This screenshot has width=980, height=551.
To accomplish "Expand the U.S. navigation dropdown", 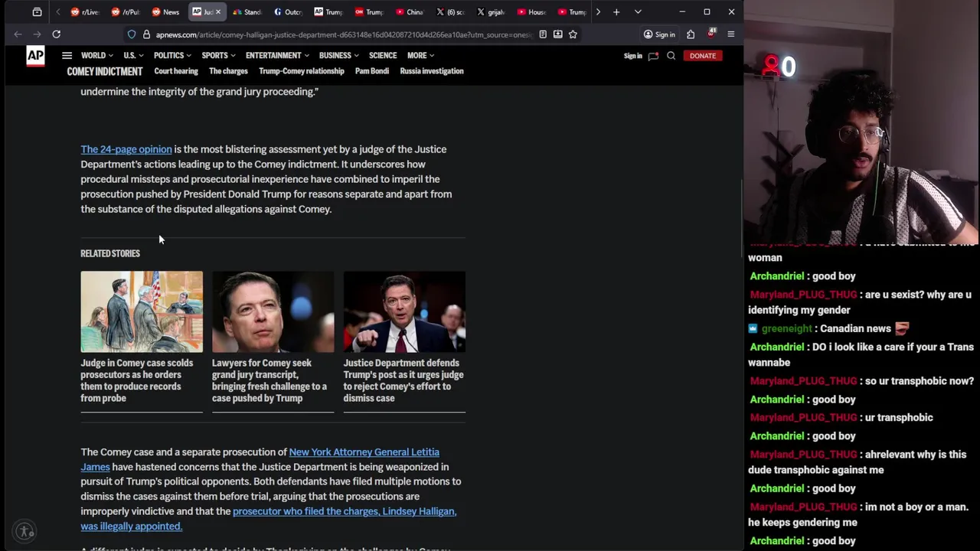I will pyautogui.click(x=134, y=56).
